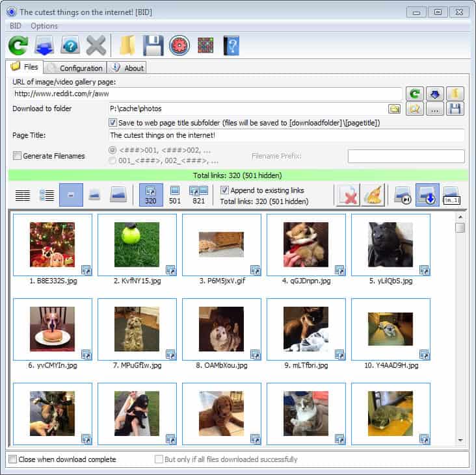Show the 320 visible links filter
Viewport: 476px width, 475px height.
[151, 195]
